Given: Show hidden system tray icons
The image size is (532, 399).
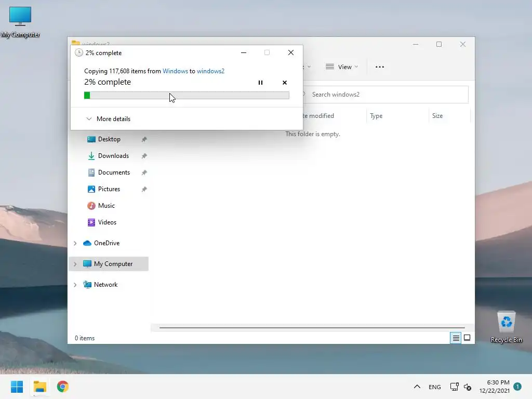Looking at the screenshot, I should click(417, 387).
